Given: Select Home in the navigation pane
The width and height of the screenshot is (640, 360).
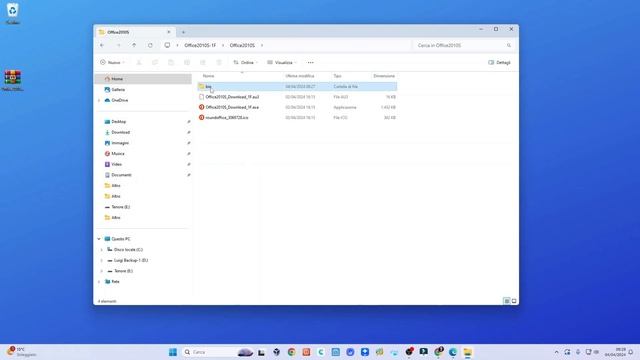Looking at the screenshot, I should (143, 79).
